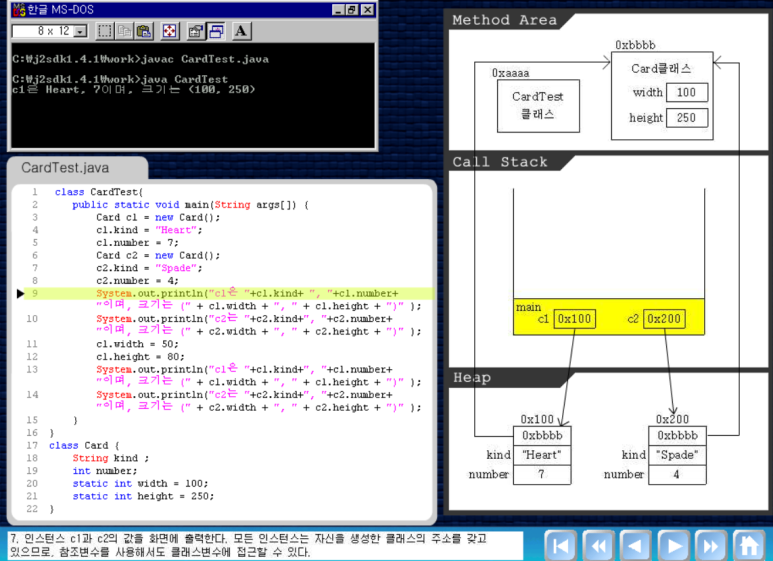773x561 pixels.
Task: Click the 'Call Stack' heading
Action: point(500,162)
